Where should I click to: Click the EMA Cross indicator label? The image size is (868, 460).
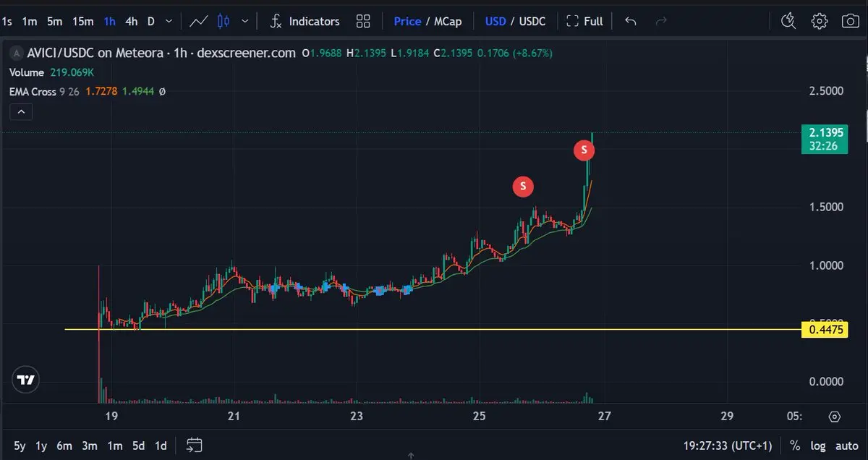tap(33, 92)
